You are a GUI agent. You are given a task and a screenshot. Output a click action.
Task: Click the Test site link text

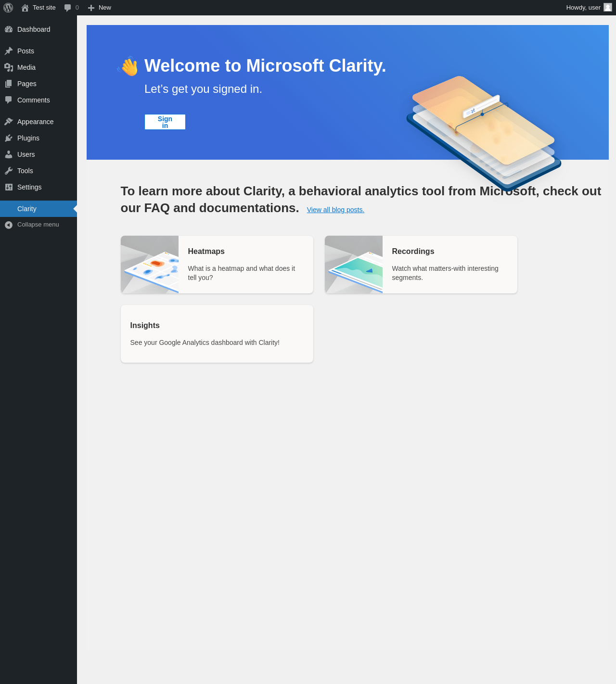tap(44, 8)
